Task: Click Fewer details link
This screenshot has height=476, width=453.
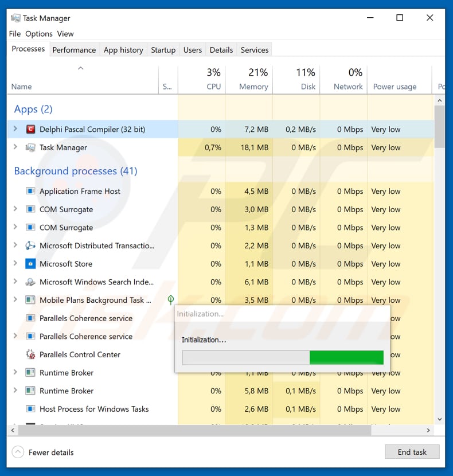Action: pyautogui.click(x=51, y=452)
